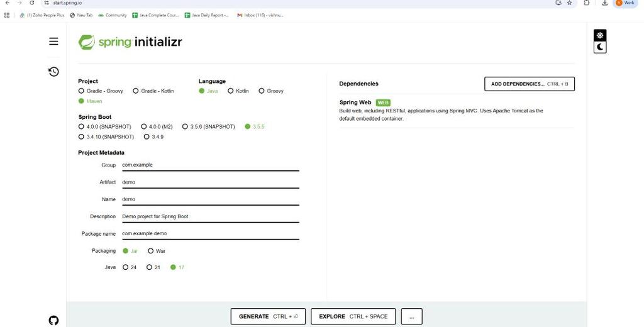Choose Jar packaging
Image resolution: width=644 pixels, height=327 pixels.
[x=130, y=250]
